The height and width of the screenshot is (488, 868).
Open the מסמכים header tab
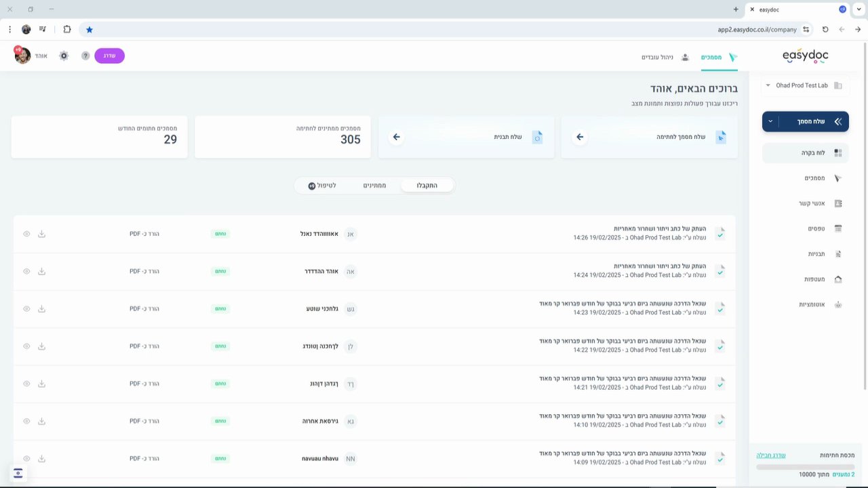pyautogui.click(x=719, y=57)
